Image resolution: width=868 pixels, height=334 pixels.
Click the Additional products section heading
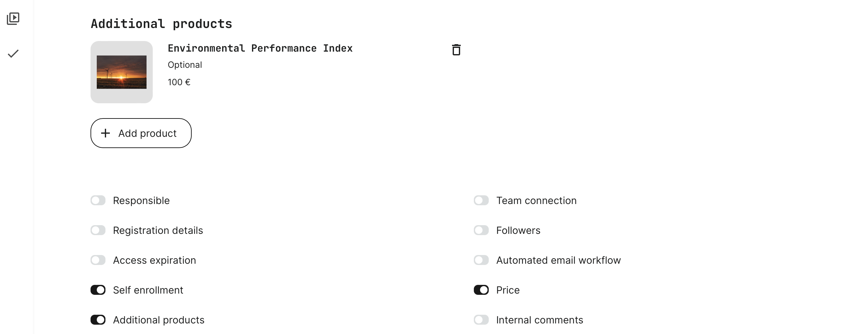point(161,24)
